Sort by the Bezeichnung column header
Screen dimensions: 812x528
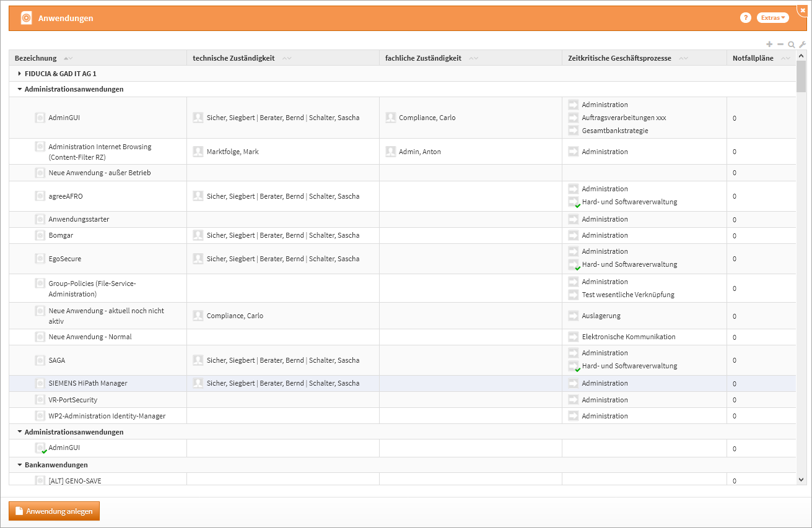point(36,58)
